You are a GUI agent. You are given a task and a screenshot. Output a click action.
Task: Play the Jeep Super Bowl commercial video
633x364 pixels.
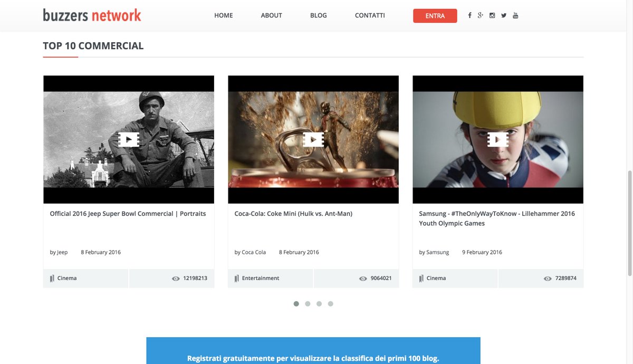pos(129,139)
